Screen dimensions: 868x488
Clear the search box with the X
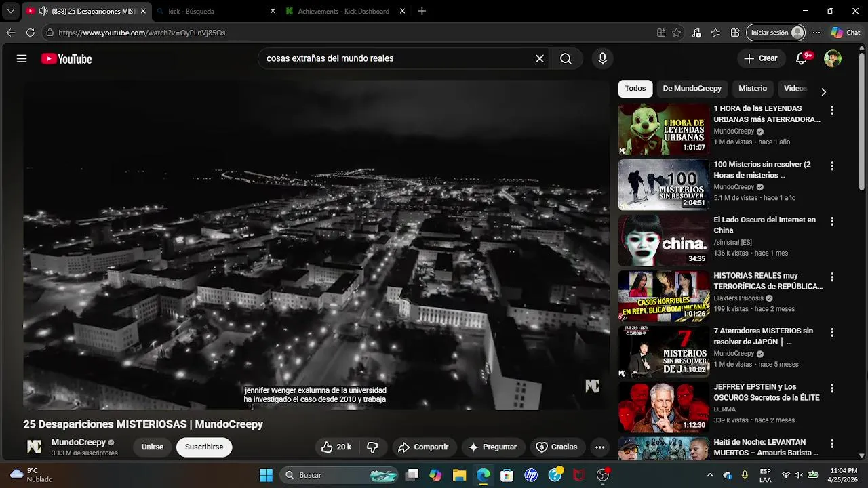(540, 58)
